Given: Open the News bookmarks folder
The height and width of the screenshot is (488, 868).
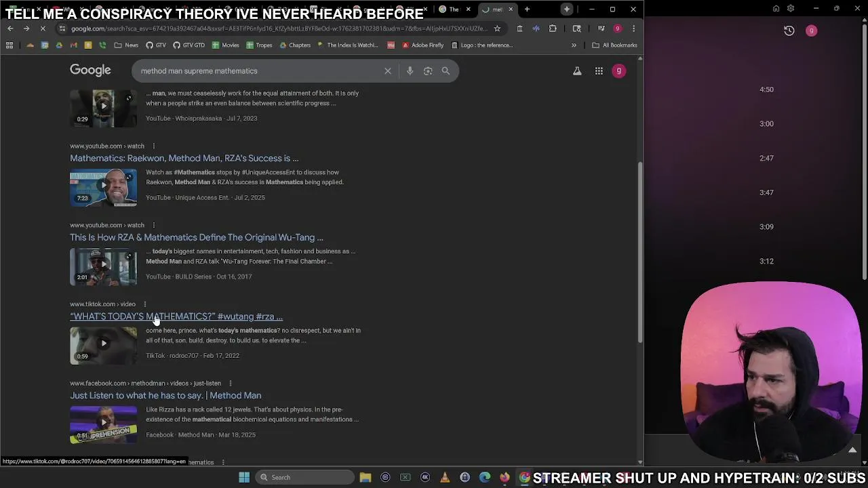Looking at the screenshot, I should click(x=126, y=45).
